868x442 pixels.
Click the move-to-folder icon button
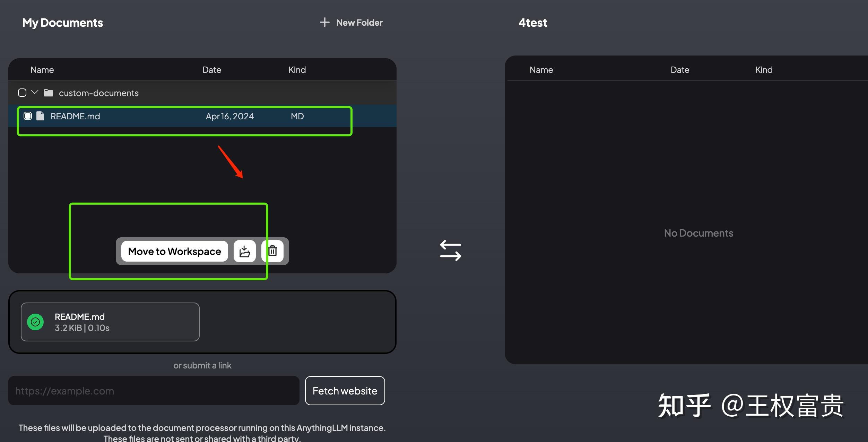(244, 251)
